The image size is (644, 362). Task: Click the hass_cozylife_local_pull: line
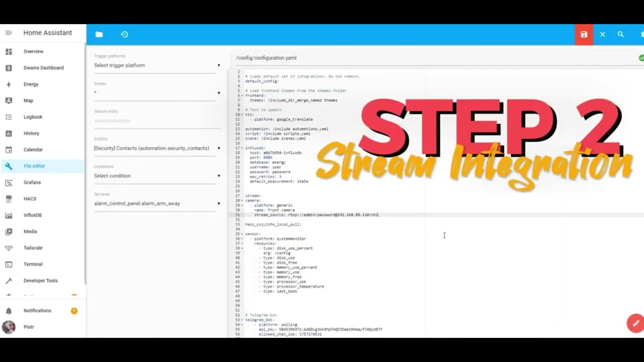tap(273, 224)
